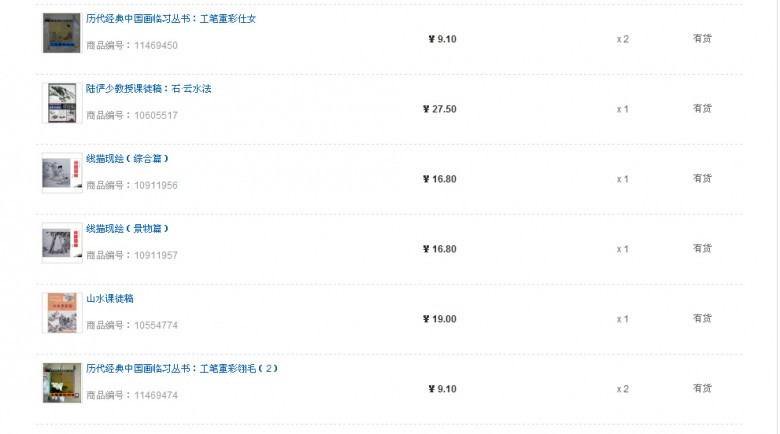Select the product number 11469474
The width and height of the screenshot is (780, 434).
[156, 395]
